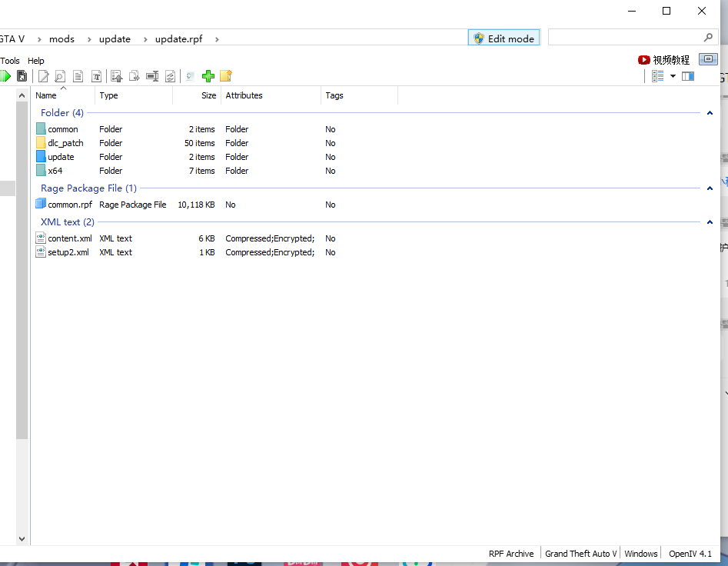Click the dlc_patch yellow folder icon
Image resolution: width=728 pixels, height=566 pixels.
coord(41,142)
